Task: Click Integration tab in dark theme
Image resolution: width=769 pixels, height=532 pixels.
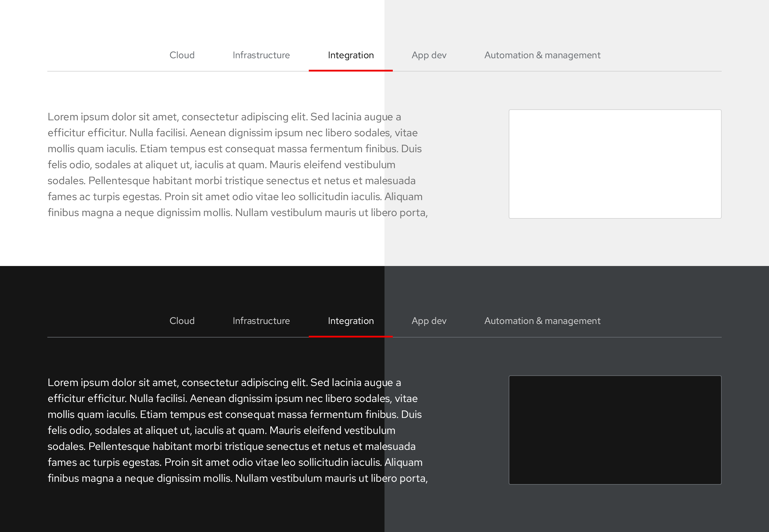Action: click(350, 321)
